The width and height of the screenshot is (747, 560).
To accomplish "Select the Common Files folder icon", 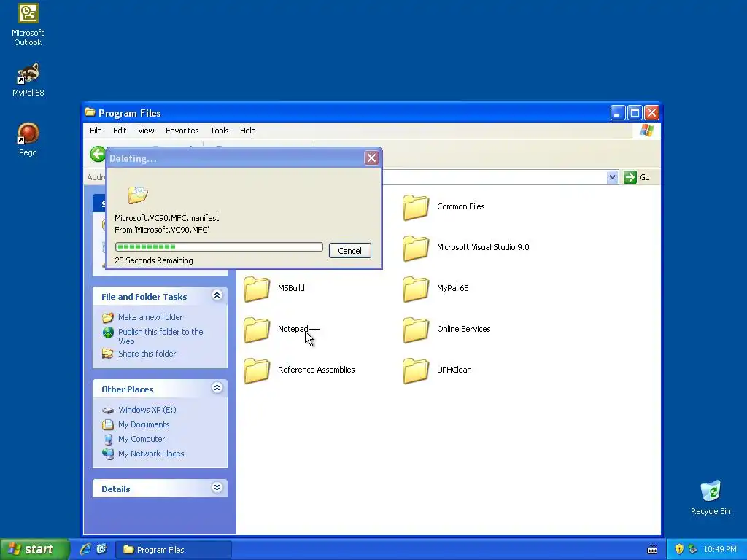I will [x=415, y=206].
